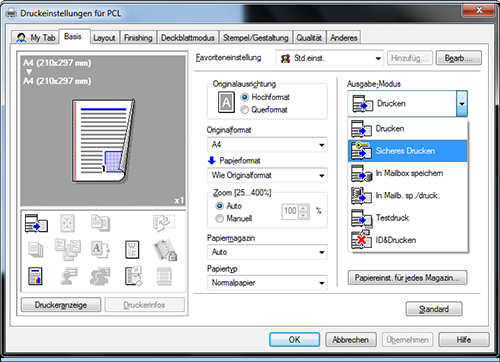Viewport: 500px width, 362px height.
Task: Switch to the Finishing tab
Action: pos(138,38)
